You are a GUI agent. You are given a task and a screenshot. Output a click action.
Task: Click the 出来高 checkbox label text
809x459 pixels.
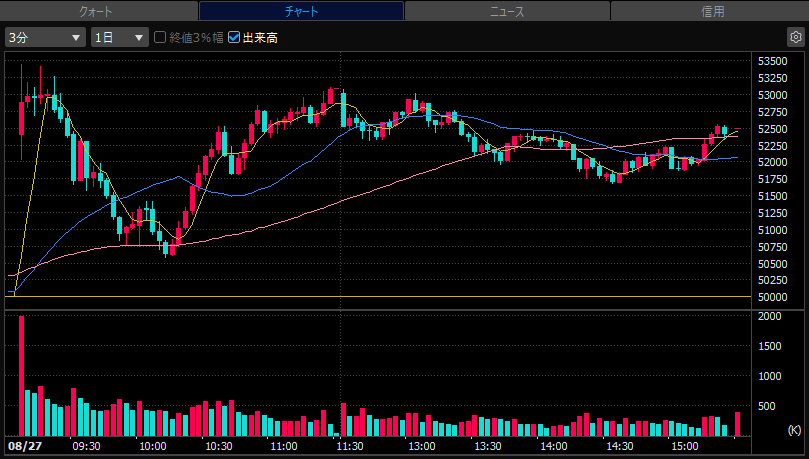(260, 38)
